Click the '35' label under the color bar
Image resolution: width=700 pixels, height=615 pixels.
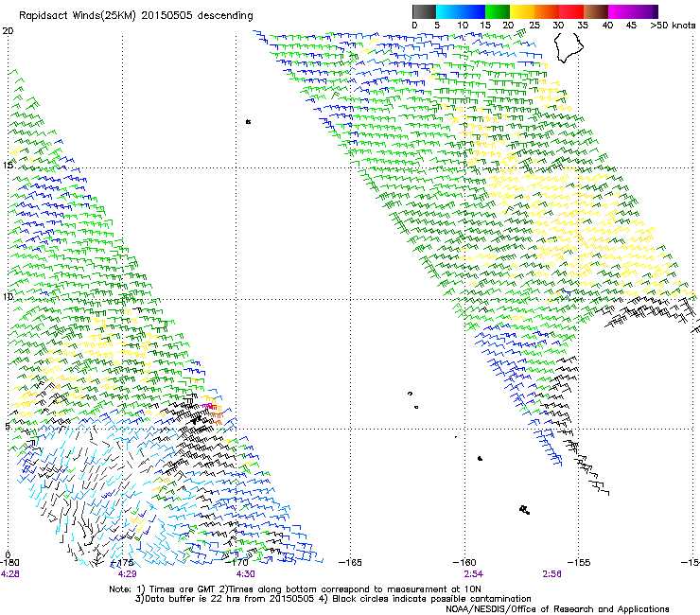click(583, 26)
